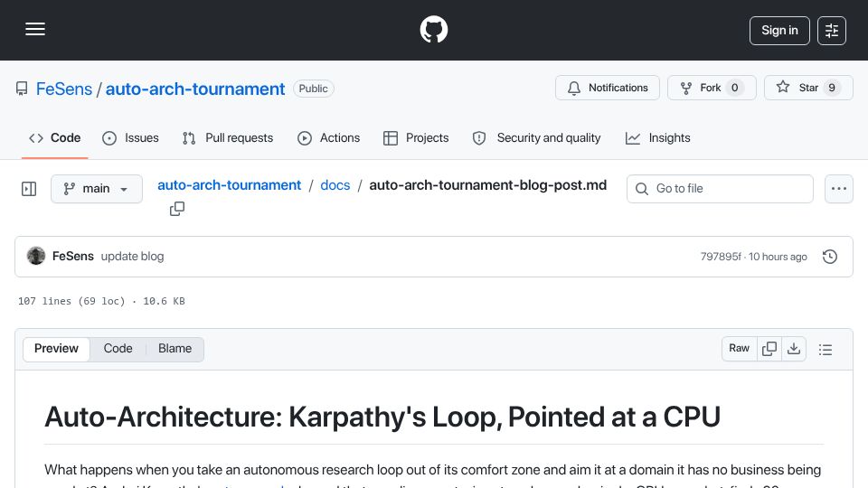Open the Pull requests tab
This screenshot has width=868, height=488.
click(228, 137)
